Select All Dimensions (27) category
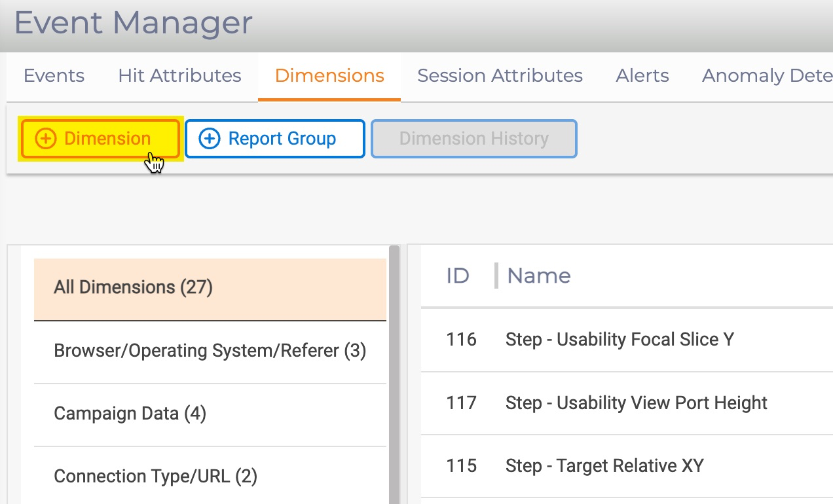Image resolution: width=833 pixels, height=504 pixels. [134, 287]
